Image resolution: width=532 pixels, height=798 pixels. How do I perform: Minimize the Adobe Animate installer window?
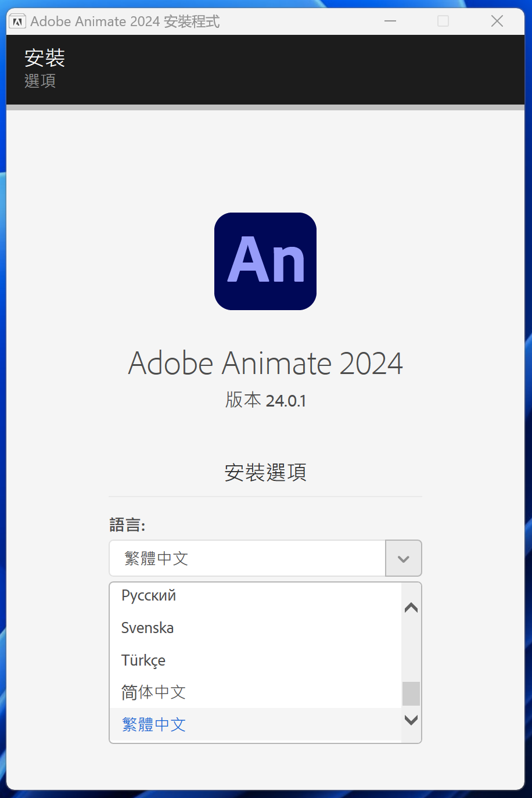pyautogui.click(x=390, y=21)
